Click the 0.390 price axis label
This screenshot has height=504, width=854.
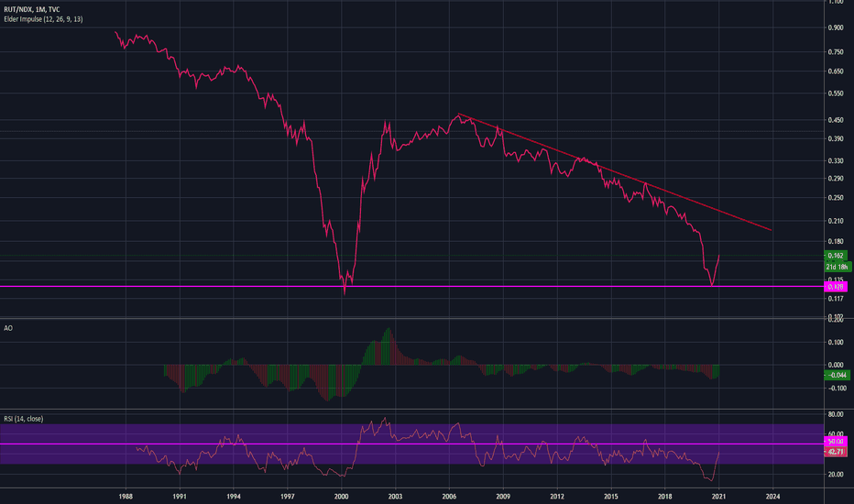tap(836, 139)
